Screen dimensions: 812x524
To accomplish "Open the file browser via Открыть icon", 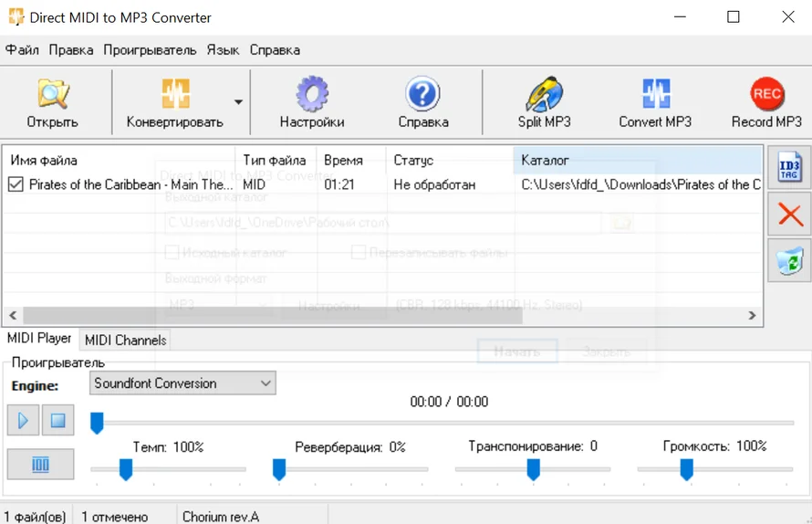I will (52, 102).
